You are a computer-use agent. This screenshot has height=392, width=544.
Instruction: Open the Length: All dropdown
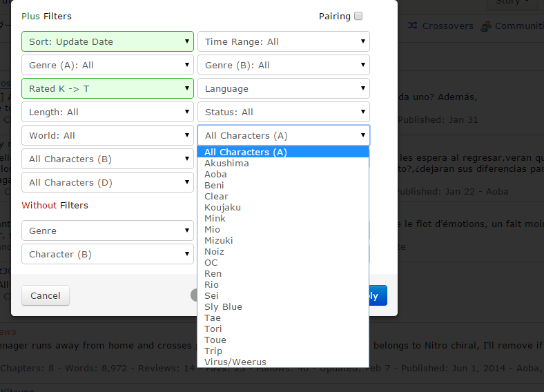[108, 112]
